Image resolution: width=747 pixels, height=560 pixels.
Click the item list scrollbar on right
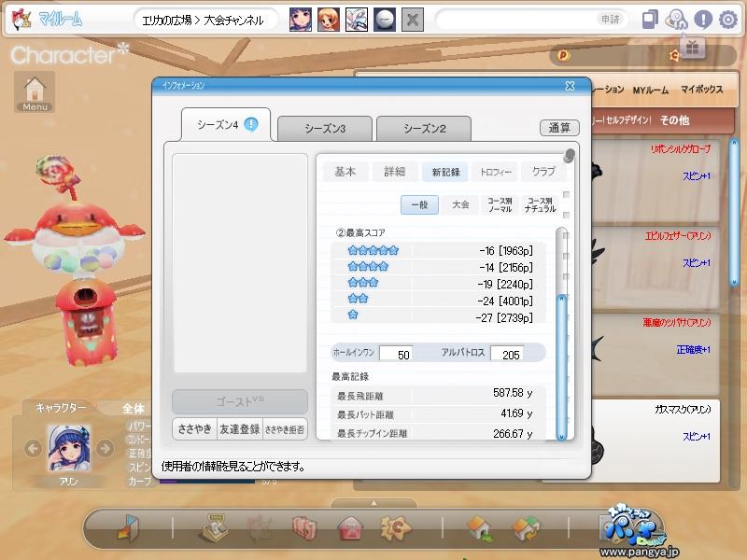(x=734, y=212)
